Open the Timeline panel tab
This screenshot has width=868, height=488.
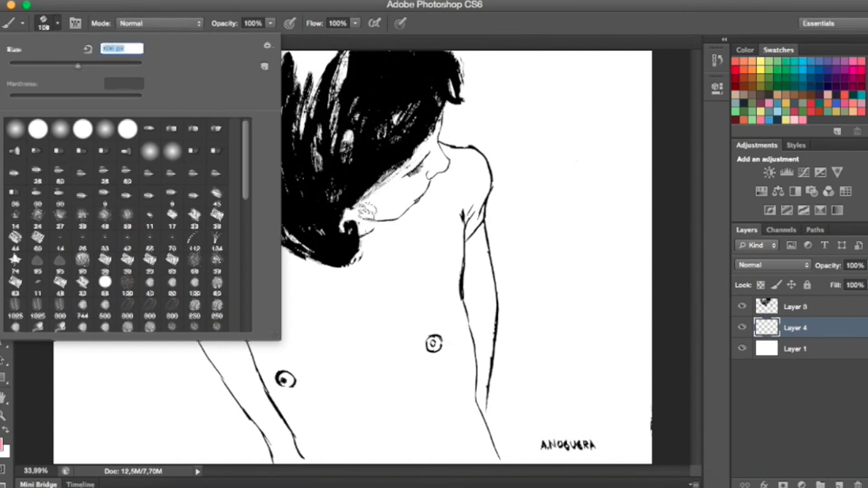tap(80, 484)
